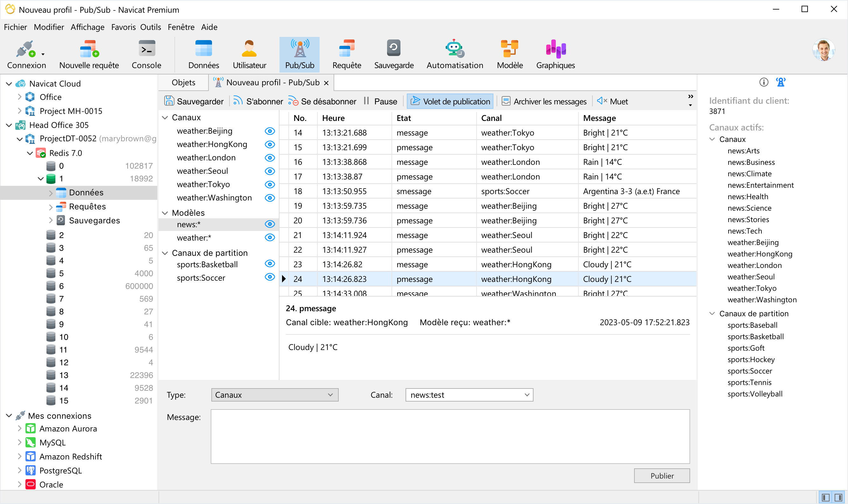Open the Aide menu
This screenshot has height=504, width=848.
click(209, 27)
